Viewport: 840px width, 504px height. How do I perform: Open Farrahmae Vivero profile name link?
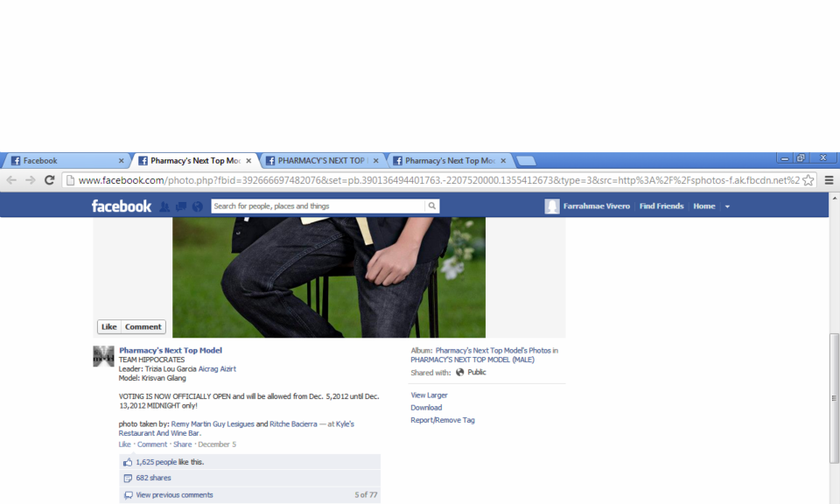pyautogui.click(x=596, y=206)
